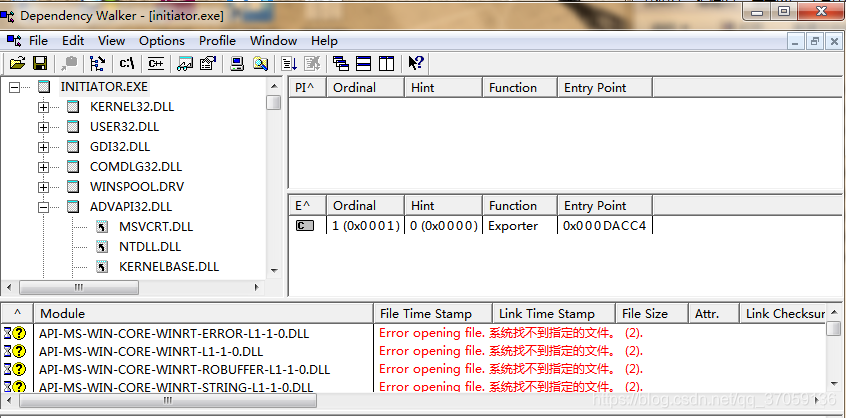846x418 pixels.
Task: Select API-MS-WIN-CORE-WINRT-L1-1-0.DLL module row
Action: 151,352
